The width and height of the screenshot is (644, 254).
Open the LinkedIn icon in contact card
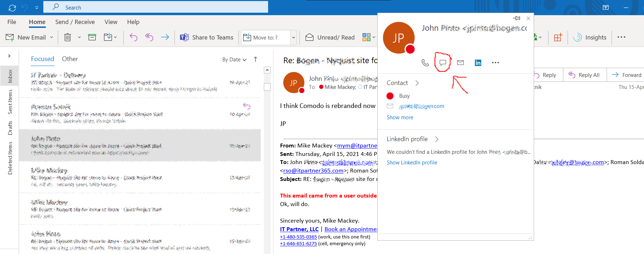pos(478,63)
